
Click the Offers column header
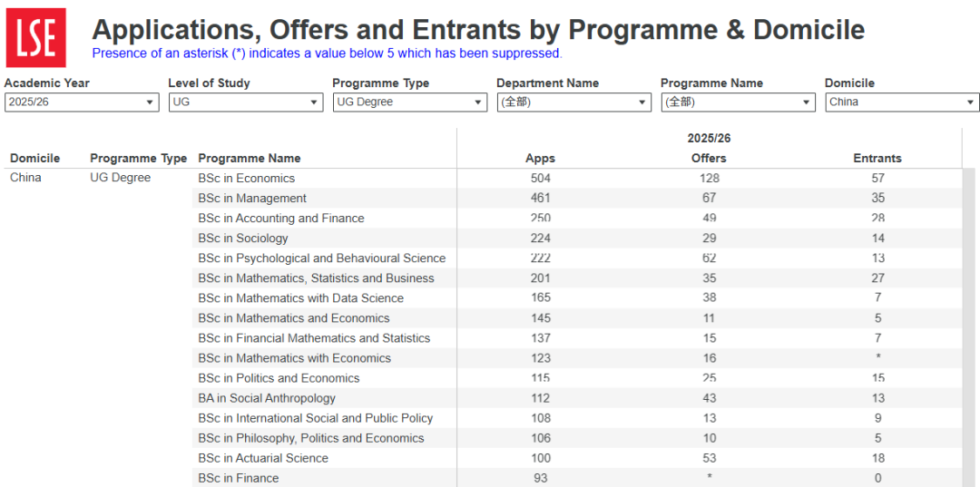point(710,159)
